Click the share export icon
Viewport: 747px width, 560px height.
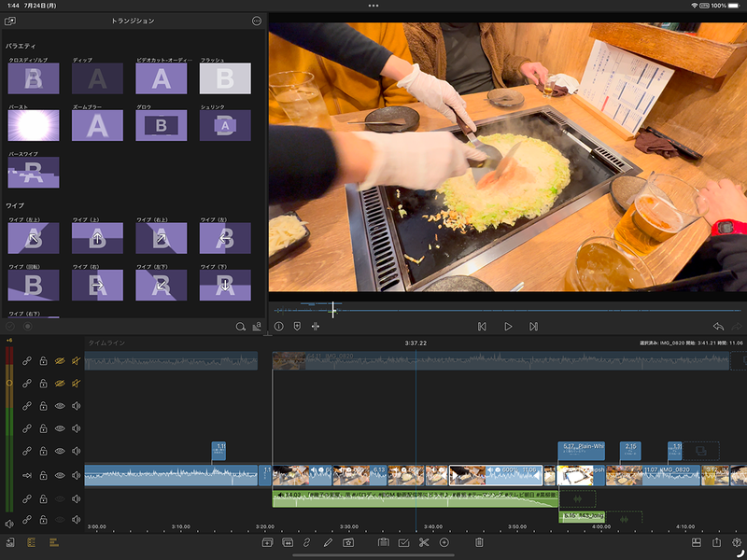716,542
